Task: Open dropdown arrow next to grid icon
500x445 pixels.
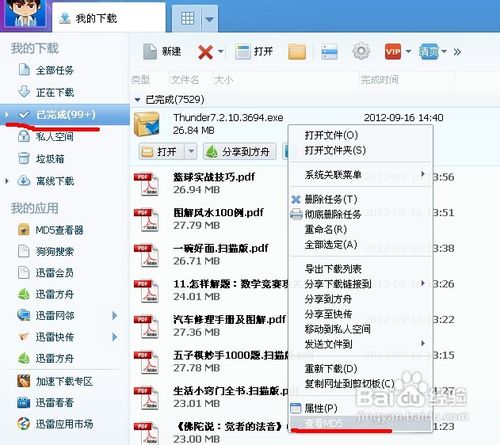Action: (x=210, y=19)
